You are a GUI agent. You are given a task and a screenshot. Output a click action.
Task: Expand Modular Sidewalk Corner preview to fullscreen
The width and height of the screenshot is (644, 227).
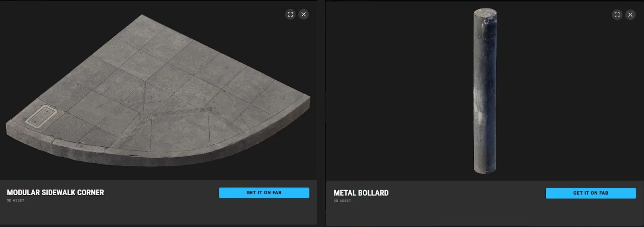coord(290,14)
